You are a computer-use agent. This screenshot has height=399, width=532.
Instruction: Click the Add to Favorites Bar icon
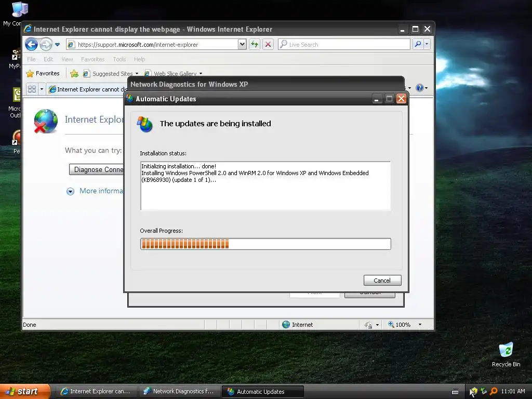point(74,73)
